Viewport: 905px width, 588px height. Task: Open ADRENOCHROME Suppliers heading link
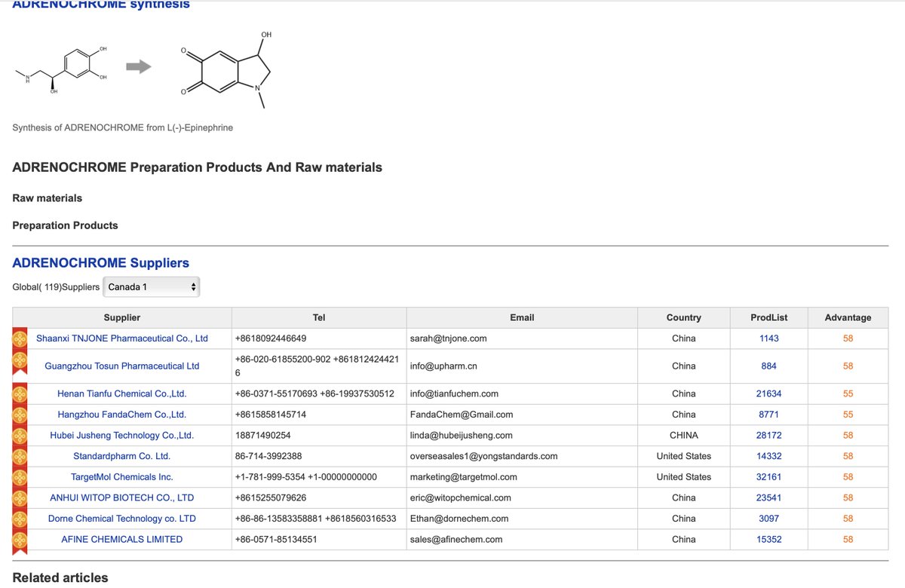tap(101, 263)
